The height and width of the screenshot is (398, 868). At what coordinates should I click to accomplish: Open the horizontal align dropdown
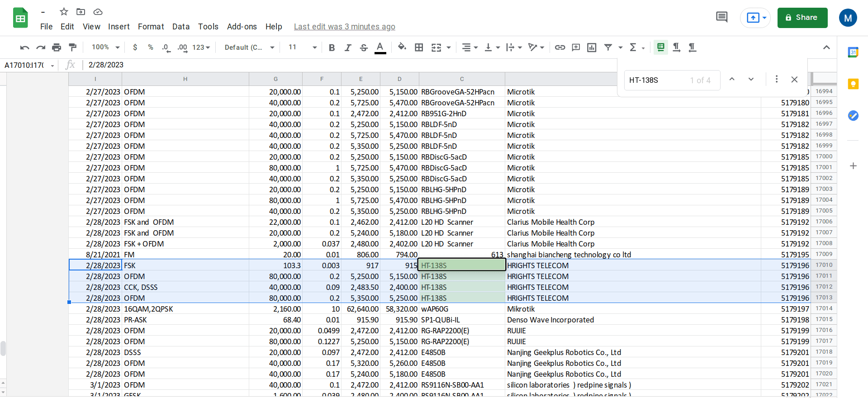pyautogui.click(x=470, y=47)
